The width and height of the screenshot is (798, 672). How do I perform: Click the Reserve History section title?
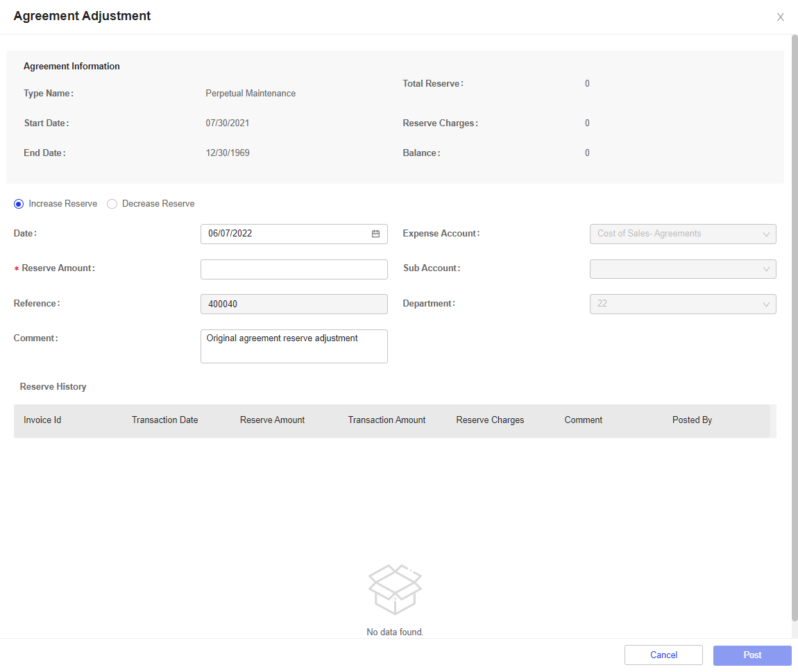[x=53, y=386]
